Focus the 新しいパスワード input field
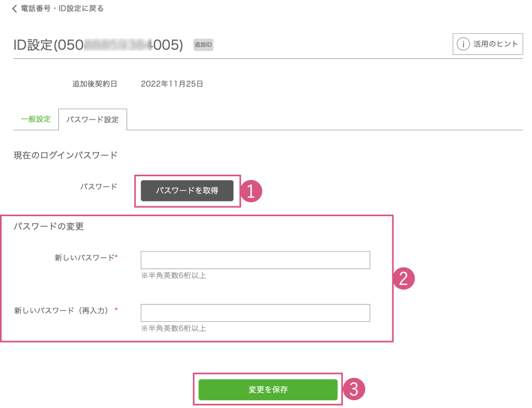The width and height of the screenshot is (532, 408). pos(255,260)
